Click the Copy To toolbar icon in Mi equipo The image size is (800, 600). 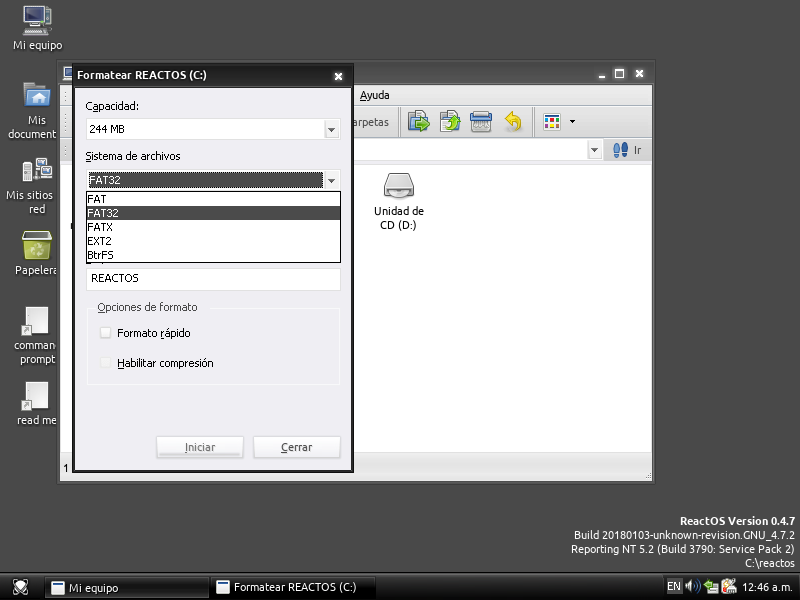pos(450,121)
